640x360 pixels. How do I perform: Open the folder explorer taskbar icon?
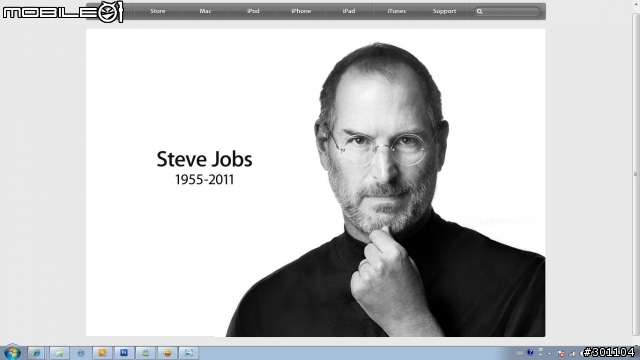[x=59, y=353]
